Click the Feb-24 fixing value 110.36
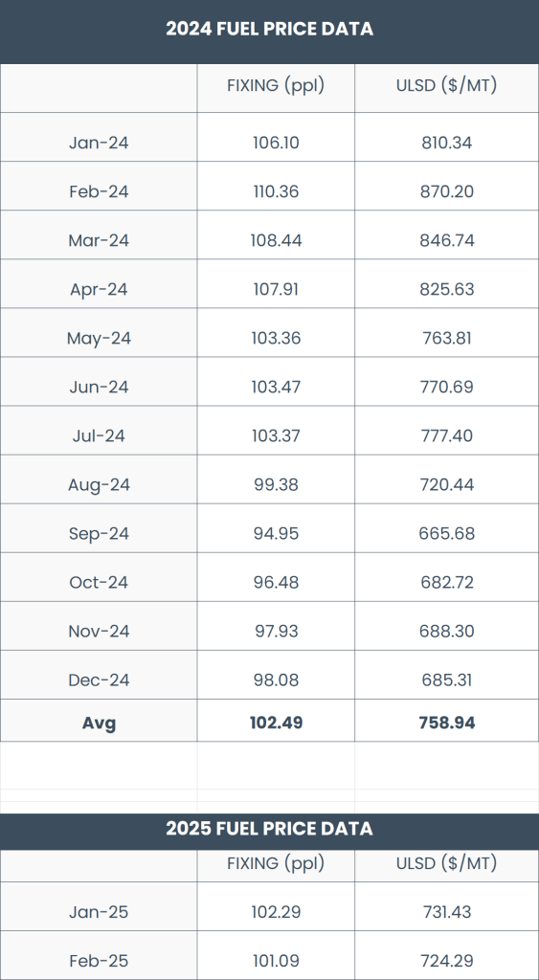 (276, 191)
